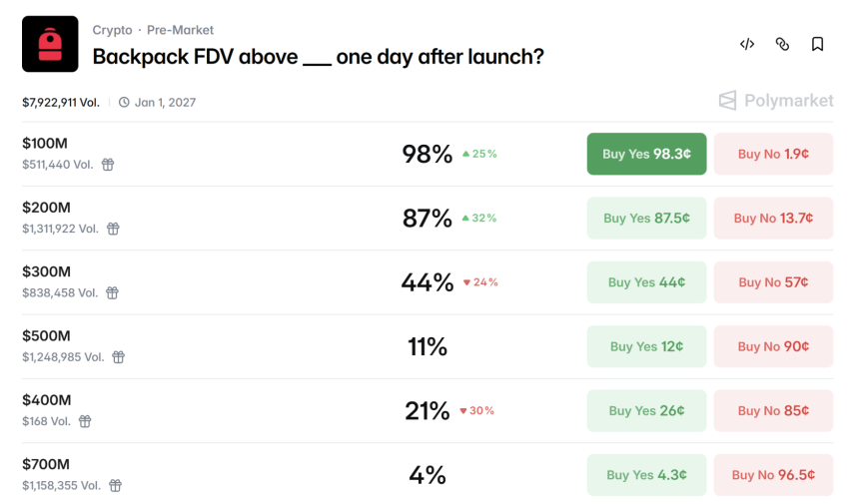This screenshot has height=504, width=859.
Task: Click gift icon on $500M row
Action: point(119,357)
